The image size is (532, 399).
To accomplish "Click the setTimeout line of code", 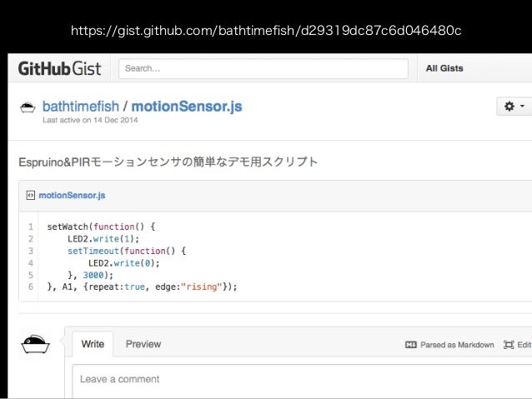I will tap(128, 250).
